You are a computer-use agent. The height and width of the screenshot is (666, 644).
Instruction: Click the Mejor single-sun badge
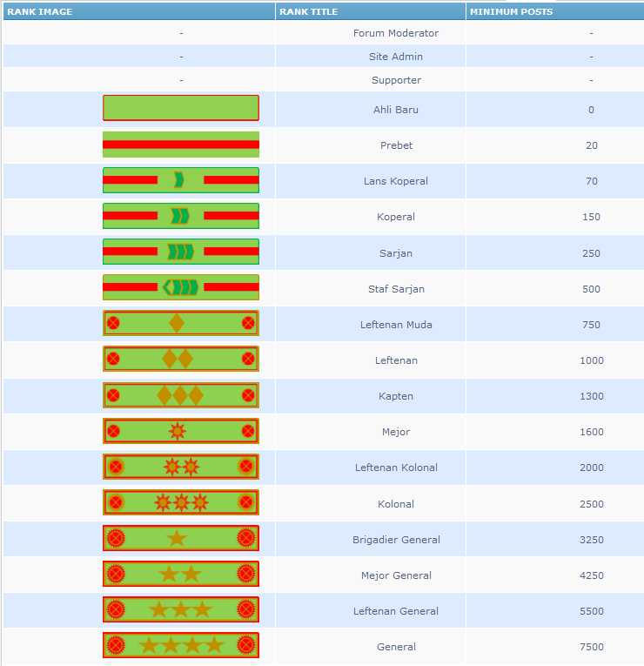(x=181, y=431)
